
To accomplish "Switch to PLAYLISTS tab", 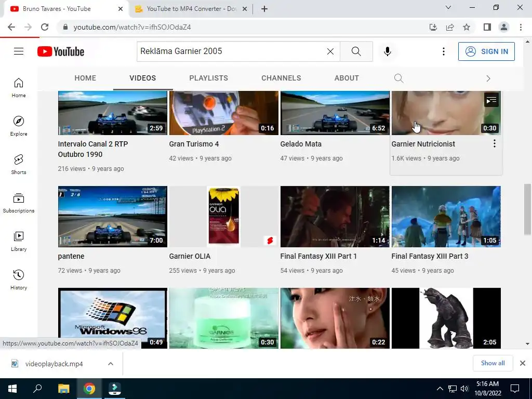I will (209, 78).
